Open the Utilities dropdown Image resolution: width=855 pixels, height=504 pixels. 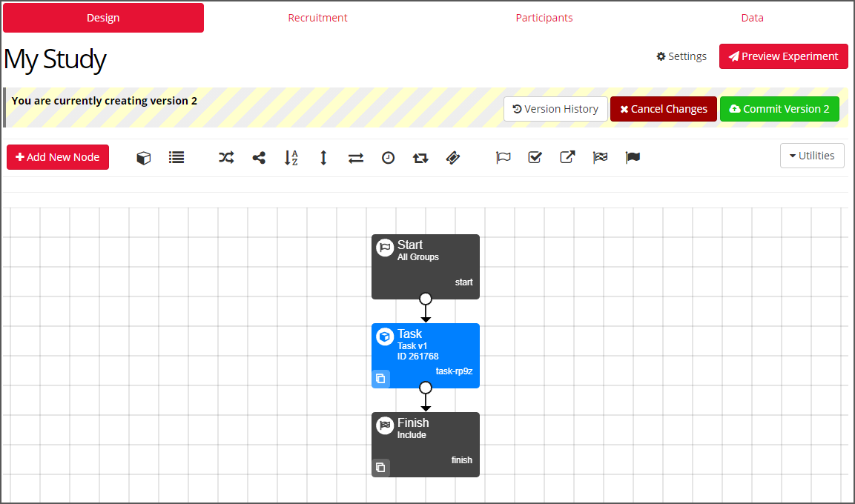(x=812, y=156)
